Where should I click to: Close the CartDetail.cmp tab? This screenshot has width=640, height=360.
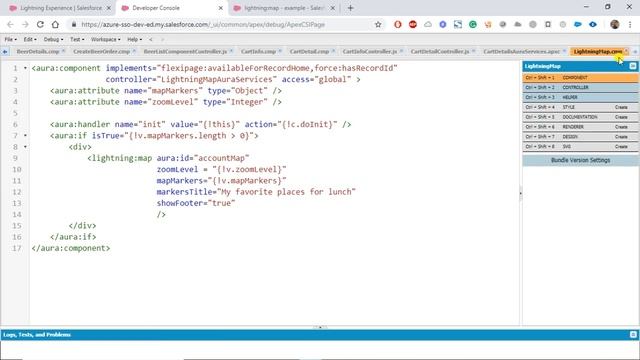coord(333,51)
